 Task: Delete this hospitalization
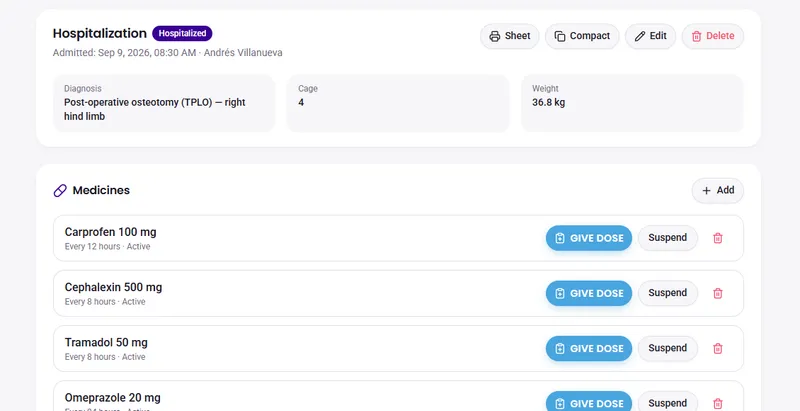coord(713,36)
